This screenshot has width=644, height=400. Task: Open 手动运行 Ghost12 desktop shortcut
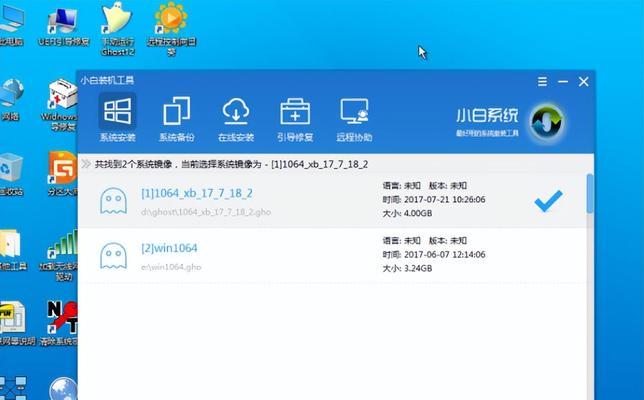(x=117, y=29)
